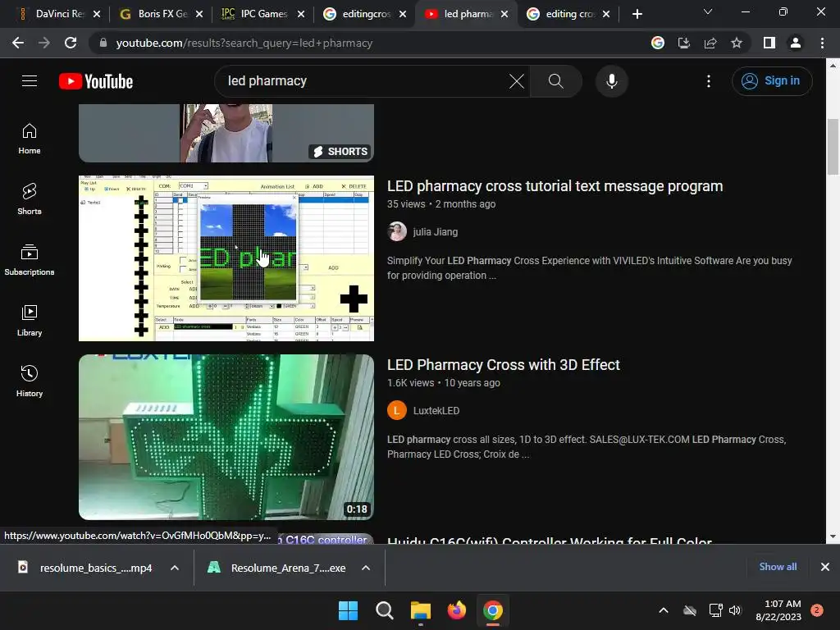The width and height of the screenshot is (840, 630).
Task: Click the install app icon in address bar
Action: [x=684, y=43]
